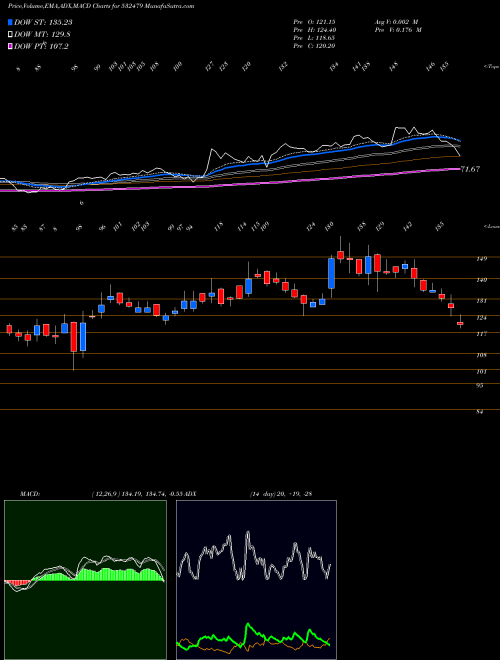
Task: Select the DOW PT 107.2 legend text
Action: (x=41, y=46)
